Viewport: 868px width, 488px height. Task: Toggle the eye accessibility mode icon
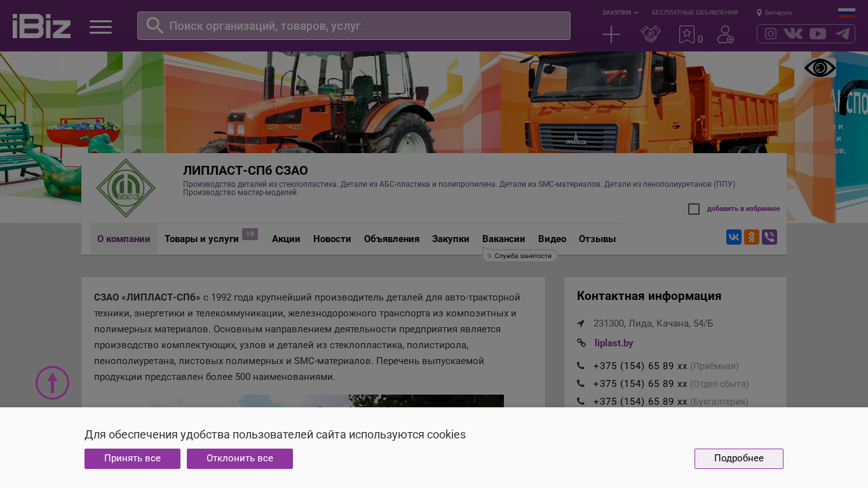(x=820, y=68)
